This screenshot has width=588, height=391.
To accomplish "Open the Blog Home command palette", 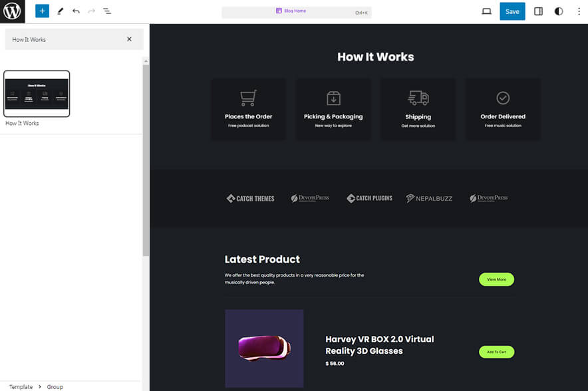I will tap(297, 11).
